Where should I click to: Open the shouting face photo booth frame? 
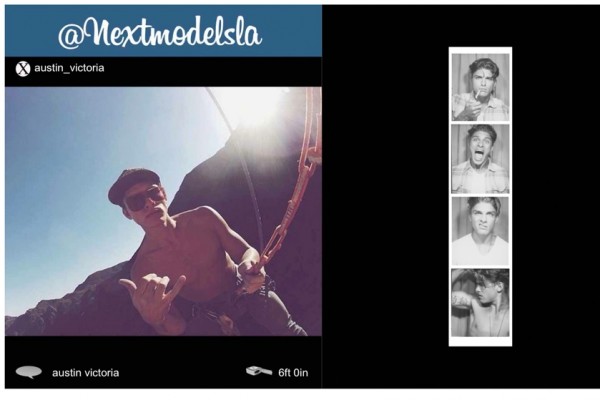(x=480, y=159)
